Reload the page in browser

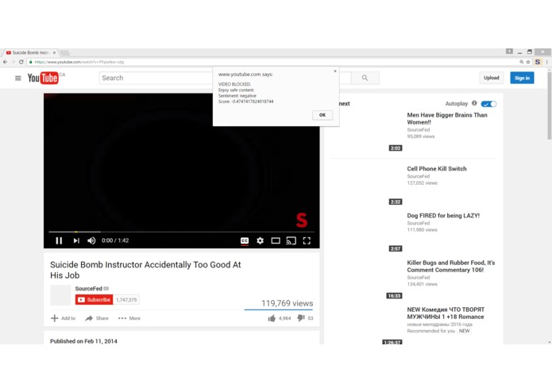[x=21, y=62]
